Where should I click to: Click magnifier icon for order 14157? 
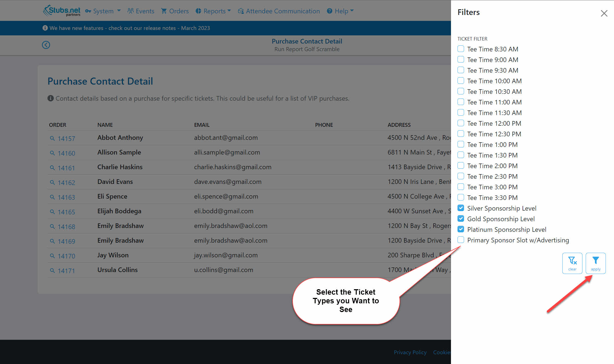click(x=52, y=138)
